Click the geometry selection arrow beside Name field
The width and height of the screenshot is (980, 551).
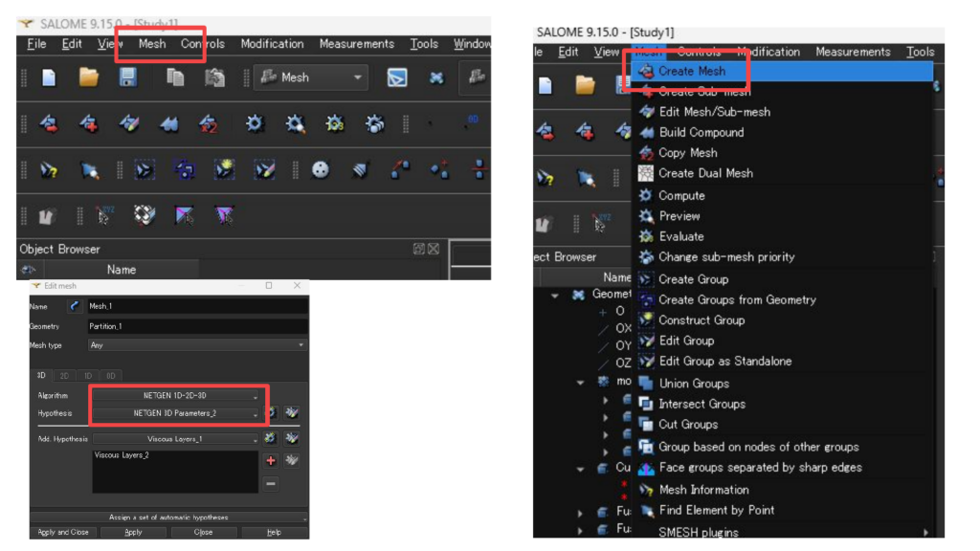pyautogui.click(x=74, y=307)
